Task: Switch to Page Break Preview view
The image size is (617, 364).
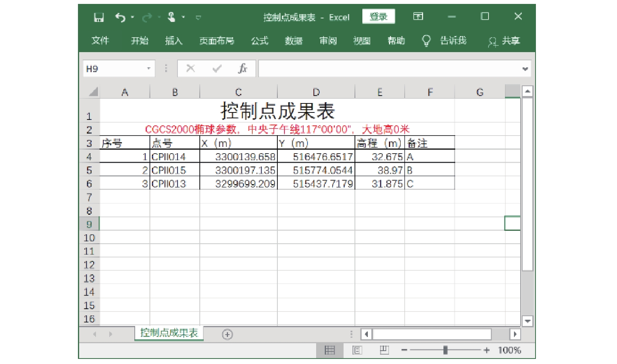Action: tap(384, 350)
